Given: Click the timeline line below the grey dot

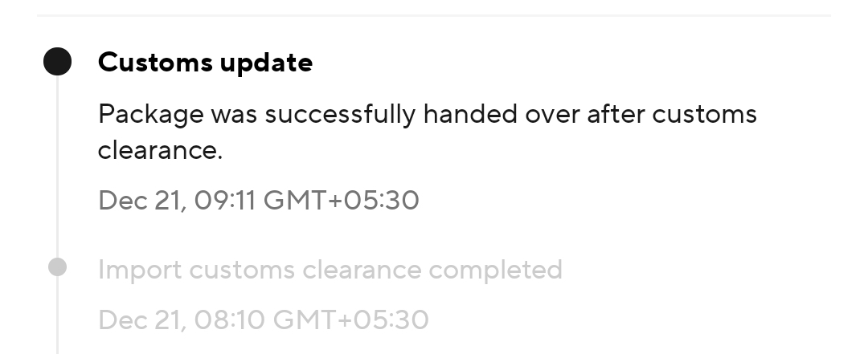Looking at the screenshot, I should click(x=58, y=315).
